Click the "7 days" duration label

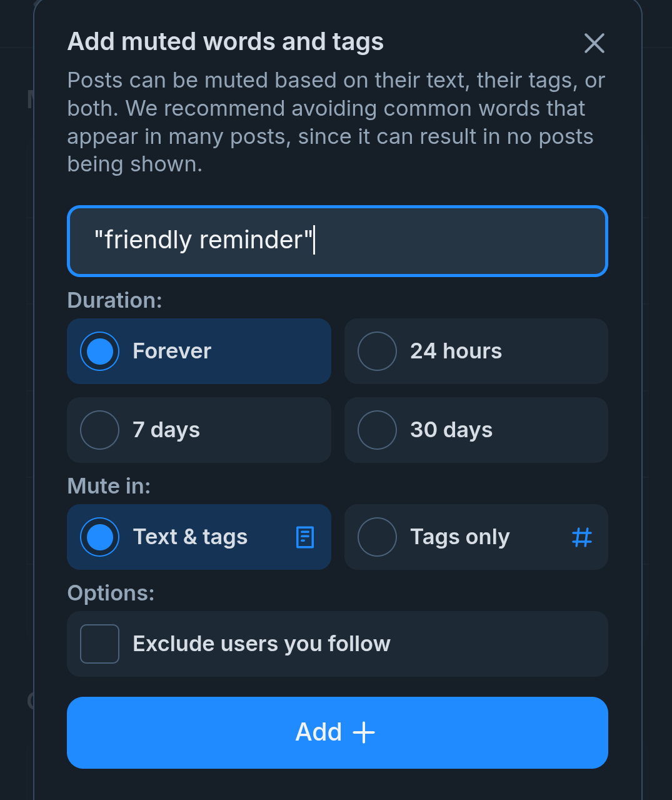click(166, 430)
